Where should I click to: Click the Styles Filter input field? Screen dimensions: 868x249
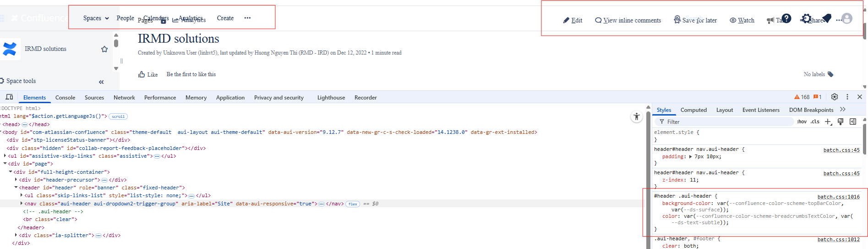724,122
